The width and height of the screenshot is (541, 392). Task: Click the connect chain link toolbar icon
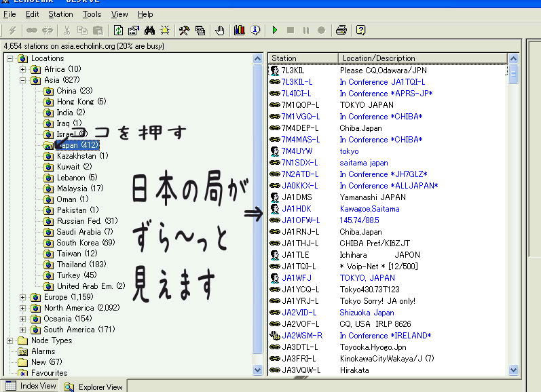[x=32, y=31]
